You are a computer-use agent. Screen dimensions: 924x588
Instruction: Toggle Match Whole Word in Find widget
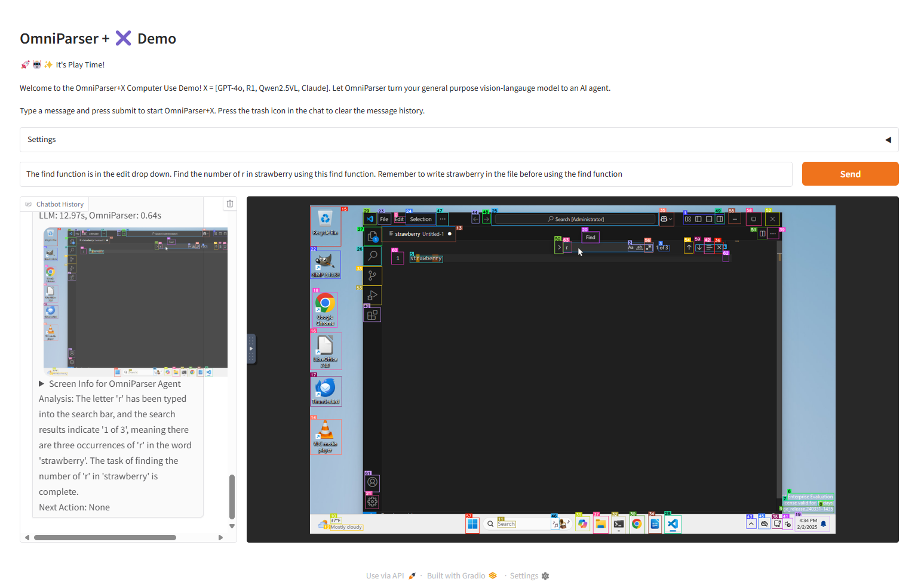pyautogui.click(x=640, y=247)
